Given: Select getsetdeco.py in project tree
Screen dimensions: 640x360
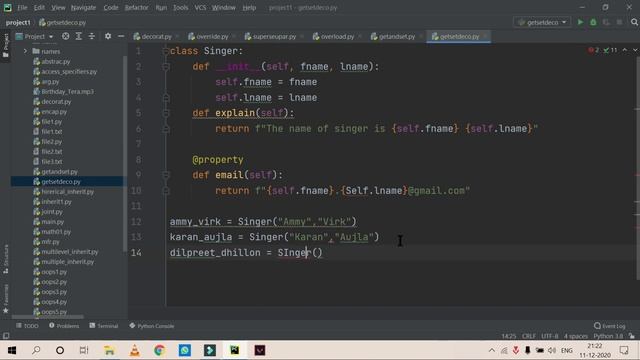Looking at the screenshot, I should click(x=61, y=182).
